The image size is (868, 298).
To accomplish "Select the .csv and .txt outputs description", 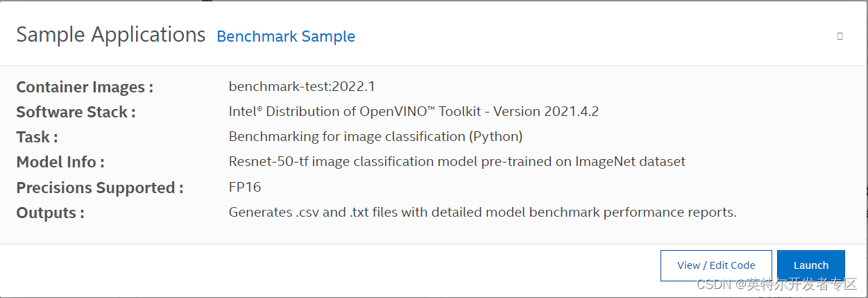I will pos(483,212).
